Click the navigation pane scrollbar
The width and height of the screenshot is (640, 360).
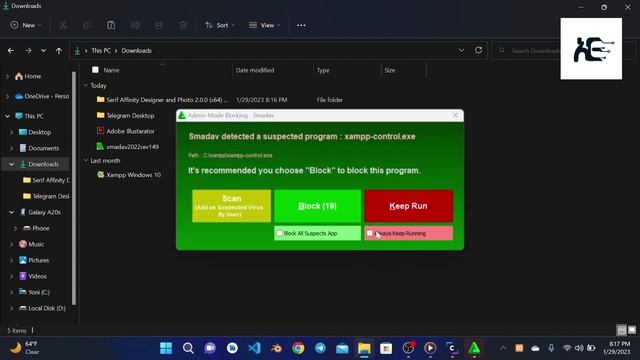click(74, 188)
